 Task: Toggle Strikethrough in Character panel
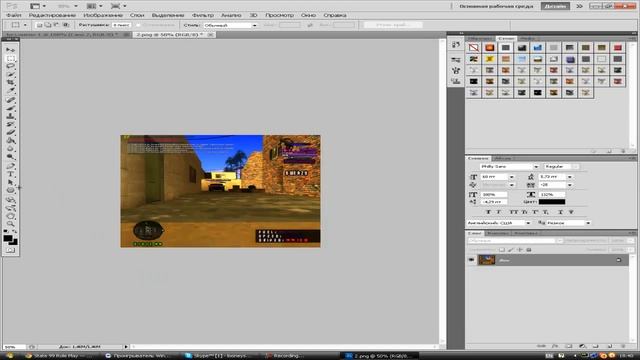point(571,212)
